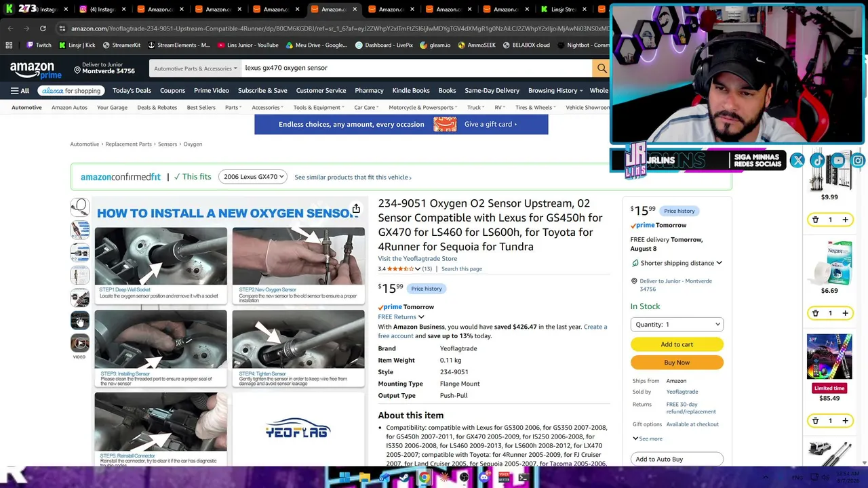
Task: Open the AmmoSEEK bookmark
Action: (477, 45)
